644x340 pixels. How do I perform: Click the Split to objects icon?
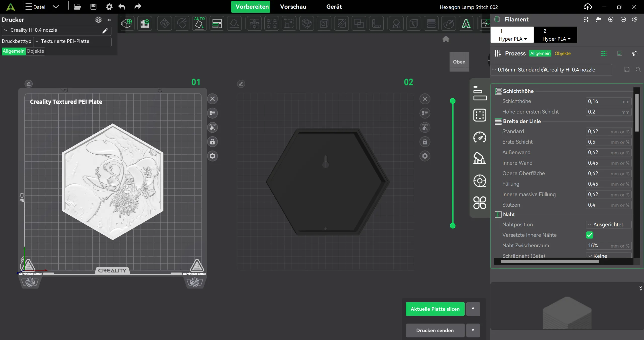coord(254,24)
